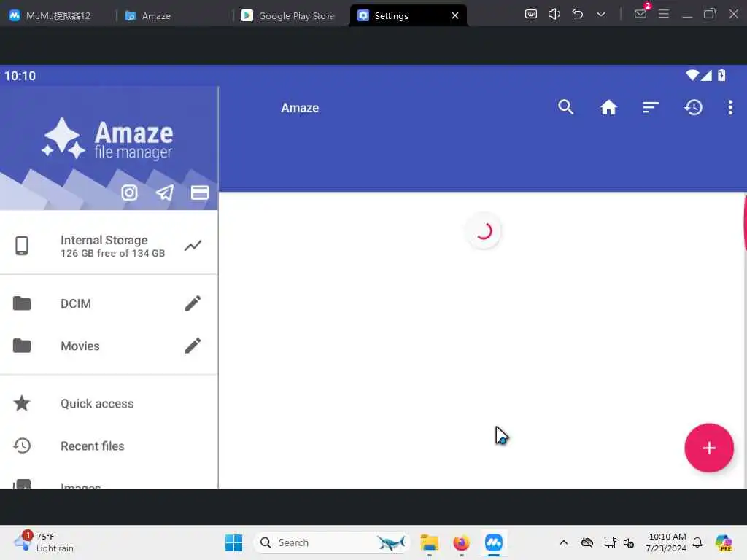Open the emulator hamburger menu

(664, 14)
